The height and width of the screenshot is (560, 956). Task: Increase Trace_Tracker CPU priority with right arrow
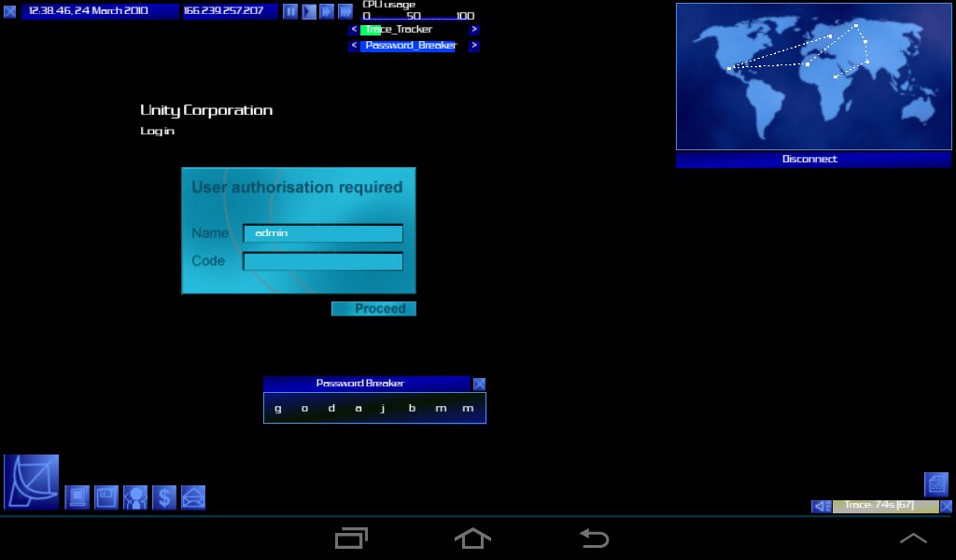[473, 29]
